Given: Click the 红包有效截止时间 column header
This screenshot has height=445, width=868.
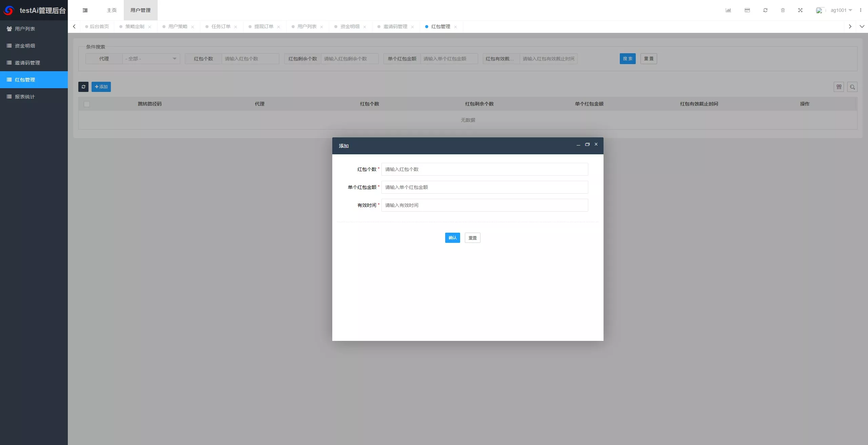Looking at the screenshot, I should [x=699, y=104].
